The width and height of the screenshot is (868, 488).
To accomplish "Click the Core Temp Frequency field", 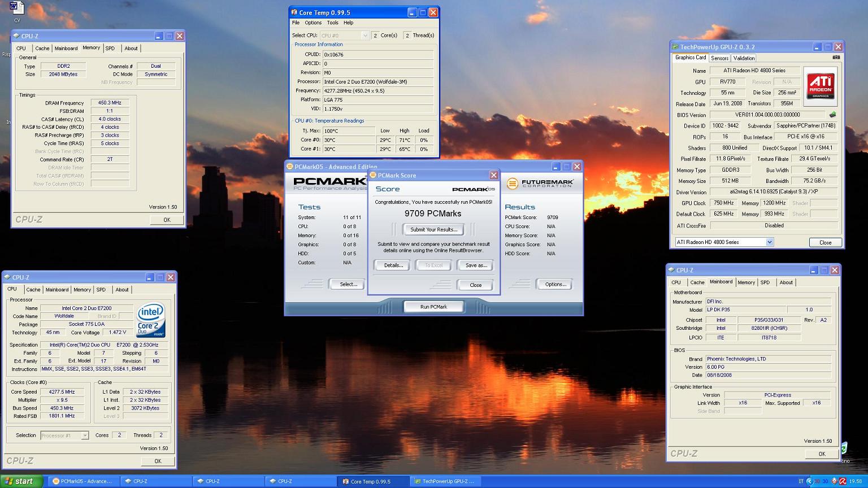I will point(377,90).
